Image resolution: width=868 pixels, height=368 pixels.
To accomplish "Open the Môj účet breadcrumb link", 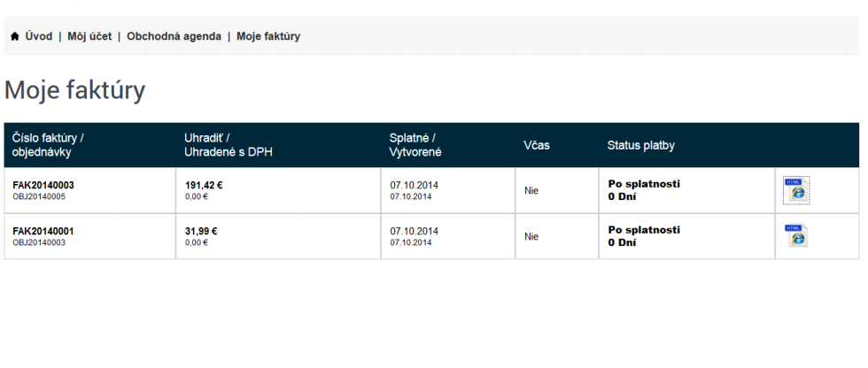I will (89, 37).
